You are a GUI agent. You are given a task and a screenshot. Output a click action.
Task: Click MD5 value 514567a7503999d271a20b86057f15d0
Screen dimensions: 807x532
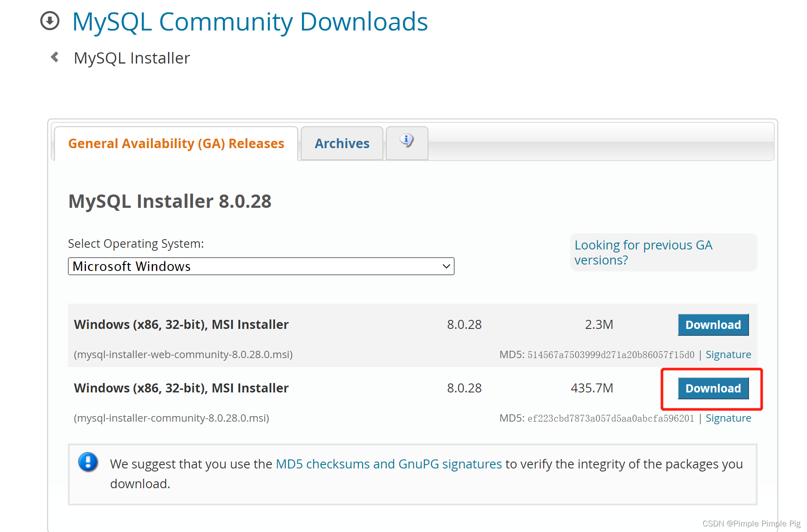(611, 355)
